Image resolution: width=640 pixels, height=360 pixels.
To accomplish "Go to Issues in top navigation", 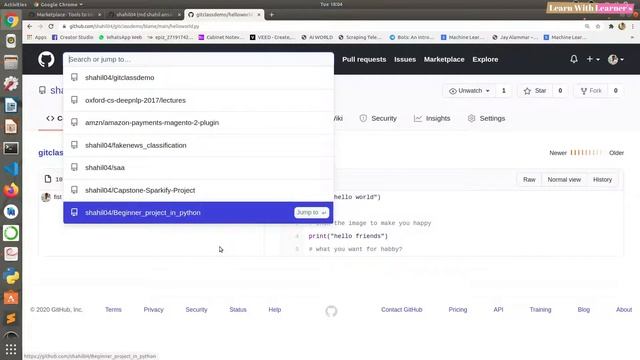I will [404, 59].
